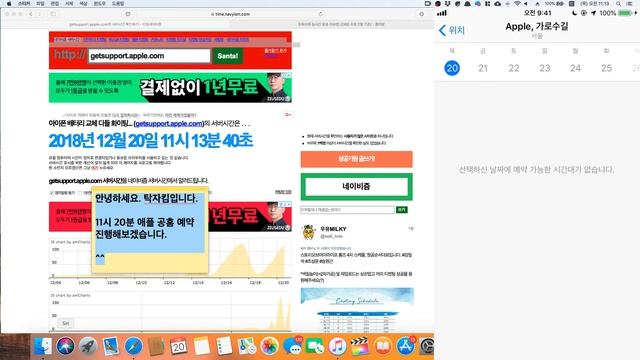Screen dimensions: 640x360
Task: Open Finder from the Dock
Action: click(42, 347)
